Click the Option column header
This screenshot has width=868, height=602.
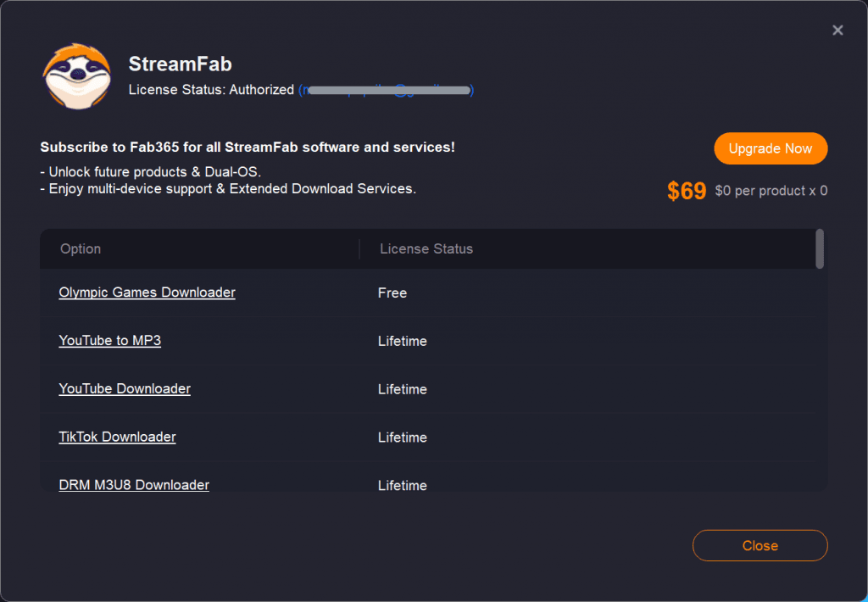tap(81, 248)
